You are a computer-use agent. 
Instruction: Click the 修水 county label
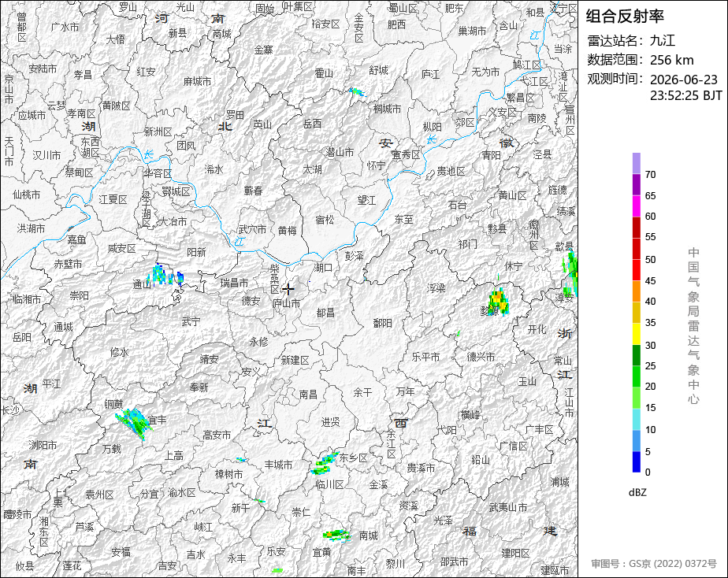(x=119, y=352)
